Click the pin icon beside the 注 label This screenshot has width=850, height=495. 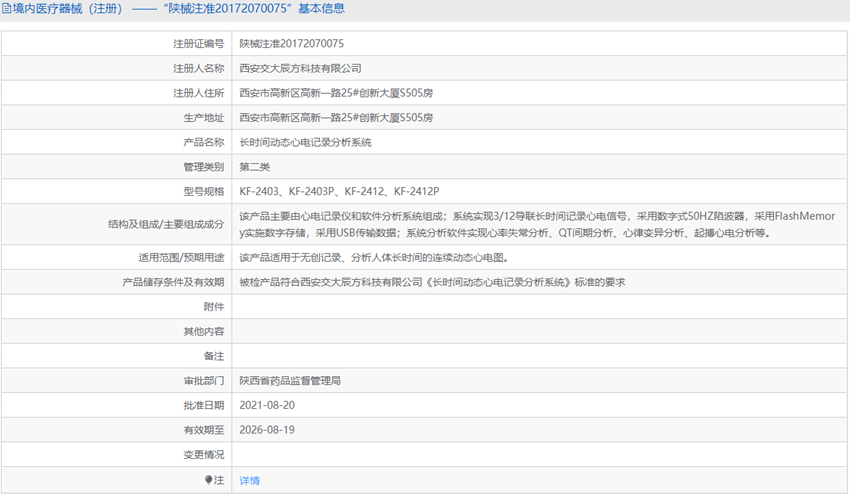[x=209, y=480]
